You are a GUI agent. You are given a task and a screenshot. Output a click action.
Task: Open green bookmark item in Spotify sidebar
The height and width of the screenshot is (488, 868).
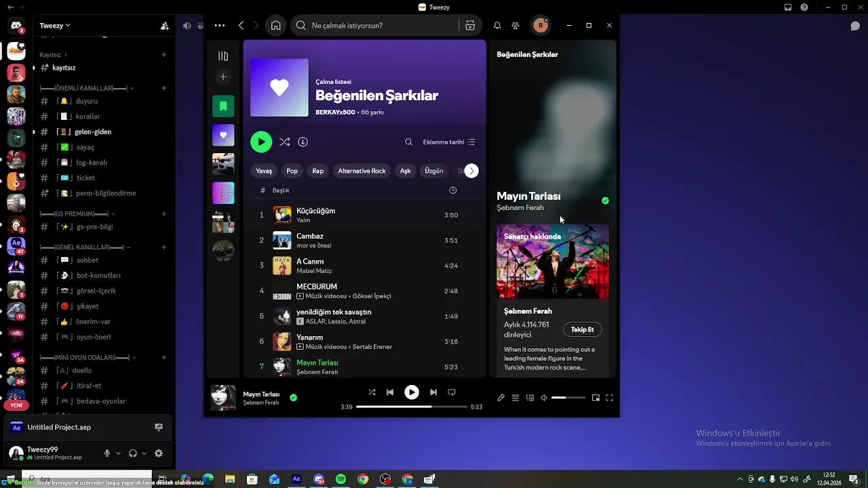(x=223, y=106)
